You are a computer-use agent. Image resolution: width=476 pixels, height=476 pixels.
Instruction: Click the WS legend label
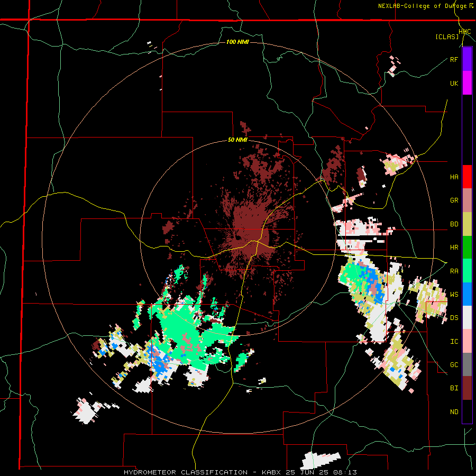point(454,295)
